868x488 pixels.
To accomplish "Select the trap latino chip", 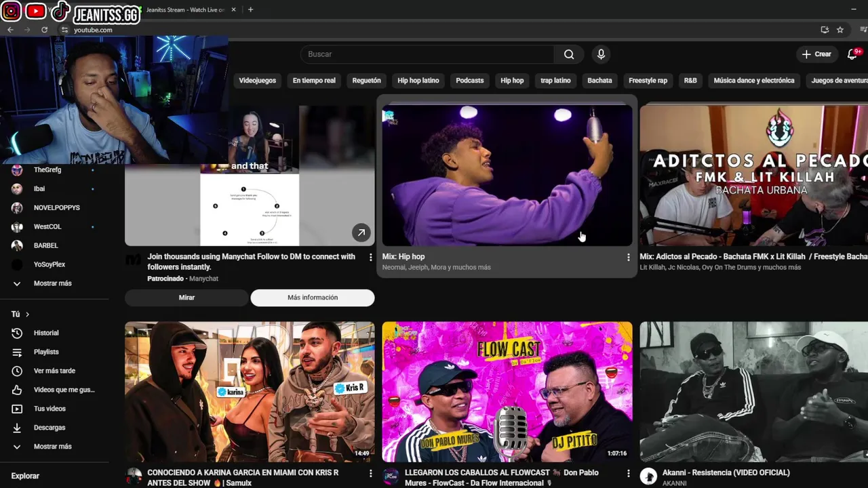I will (555, 81).
